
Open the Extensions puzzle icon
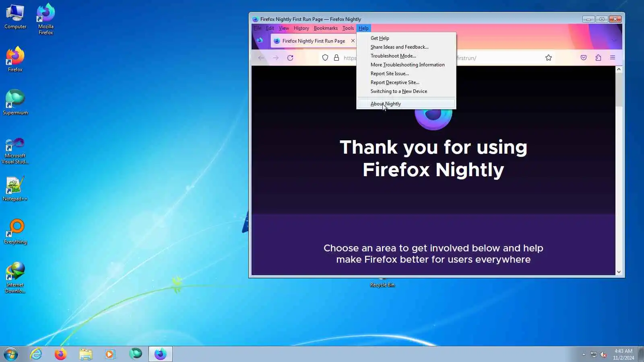pos(598,58)
